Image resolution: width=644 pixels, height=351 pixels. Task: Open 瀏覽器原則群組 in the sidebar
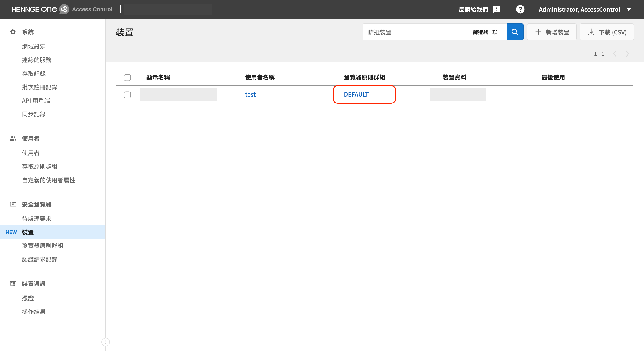(43, 246)
